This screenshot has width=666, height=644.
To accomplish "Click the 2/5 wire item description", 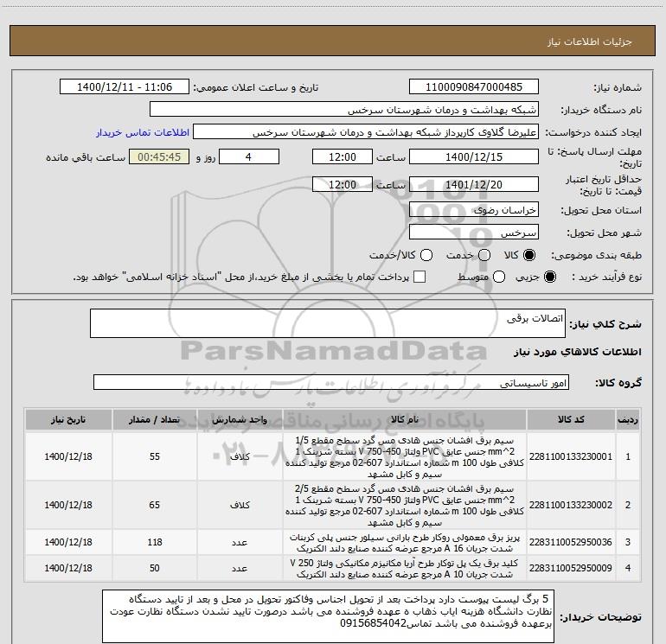I will click(x=405, y=505).
